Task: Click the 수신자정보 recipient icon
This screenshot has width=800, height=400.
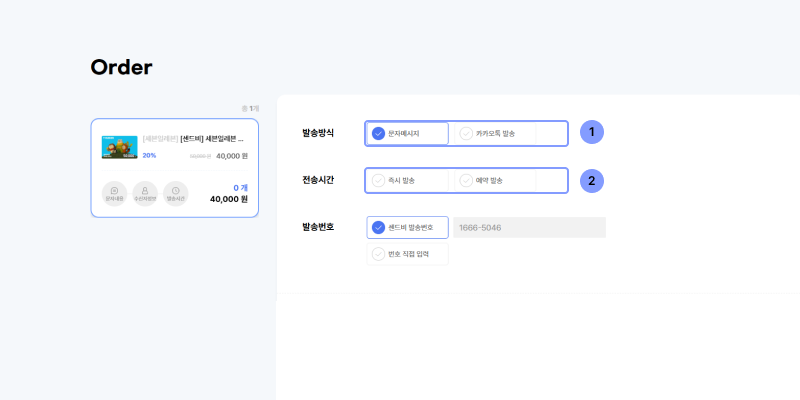Action: pyautogui.click(x=145, y=193)
